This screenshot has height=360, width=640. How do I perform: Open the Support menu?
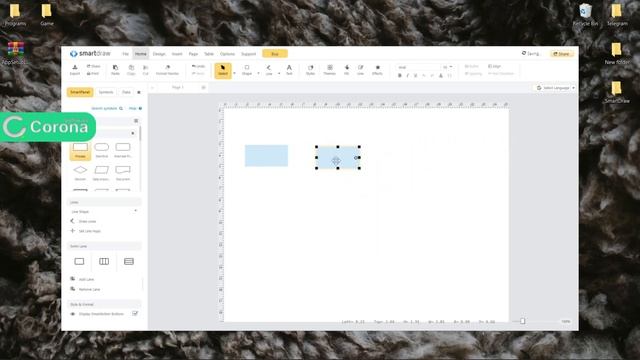248,54
